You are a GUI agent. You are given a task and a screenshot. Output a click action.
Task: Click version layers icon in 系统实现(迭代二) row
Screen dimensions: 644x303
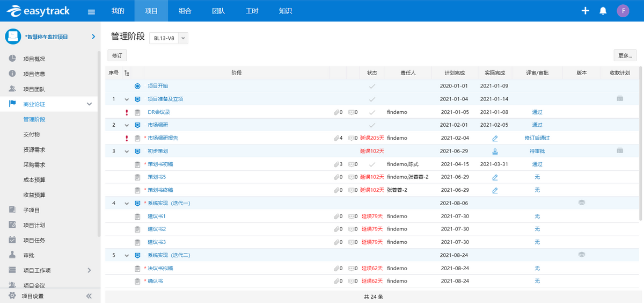[582, 255]
